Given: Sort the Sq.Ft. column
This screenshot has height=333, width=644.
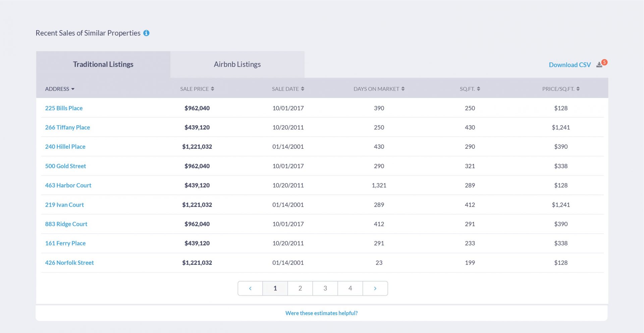Looking at the screenshot, I should 478,89.
